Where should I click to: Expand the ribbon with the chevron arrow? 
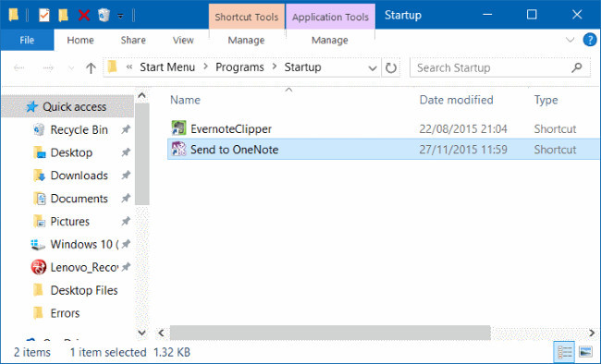pos(570,40)
